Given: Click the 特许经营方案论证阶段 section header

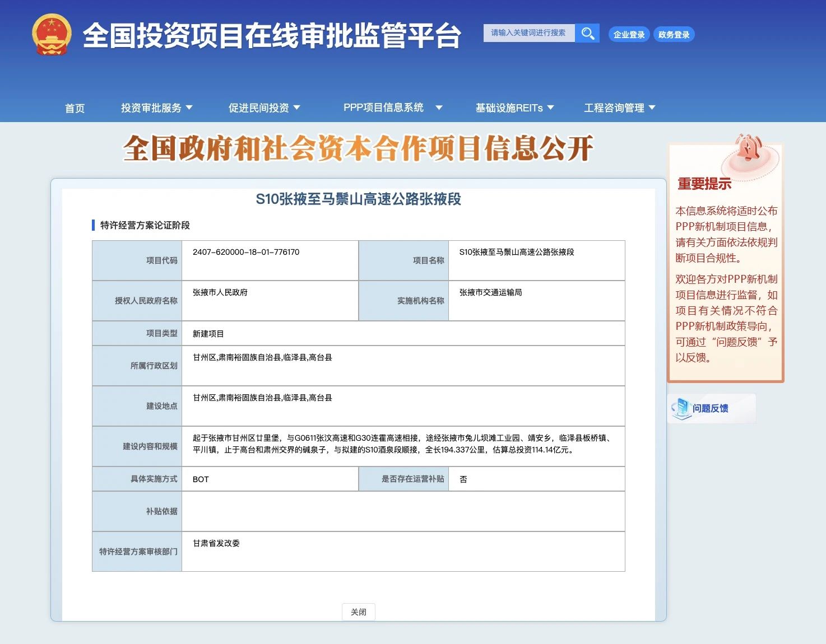Looking at the screenshot, I should [145, 225].
